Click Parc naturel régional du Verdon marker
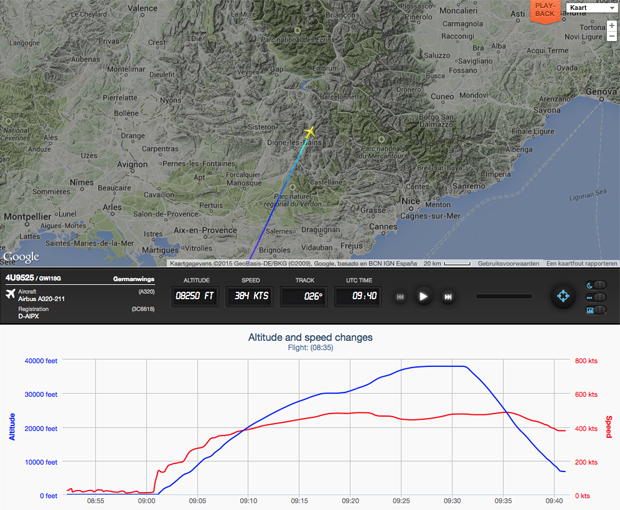 tap(292, 187)
